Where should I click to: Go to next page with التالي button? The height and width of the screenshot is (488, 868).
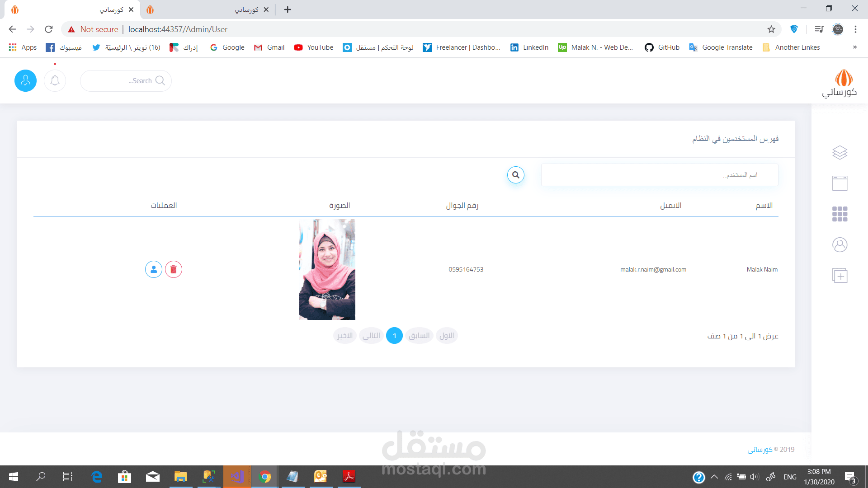[x=371, y=336]
